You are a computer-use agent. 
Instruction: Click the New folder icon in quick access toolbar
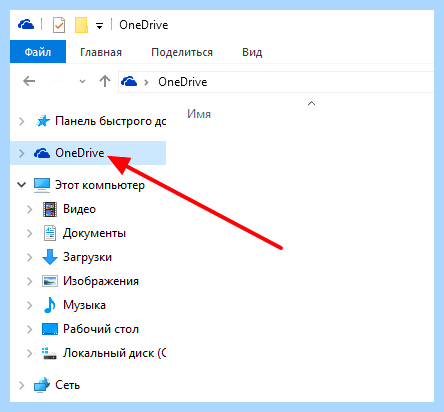[81, 25]
